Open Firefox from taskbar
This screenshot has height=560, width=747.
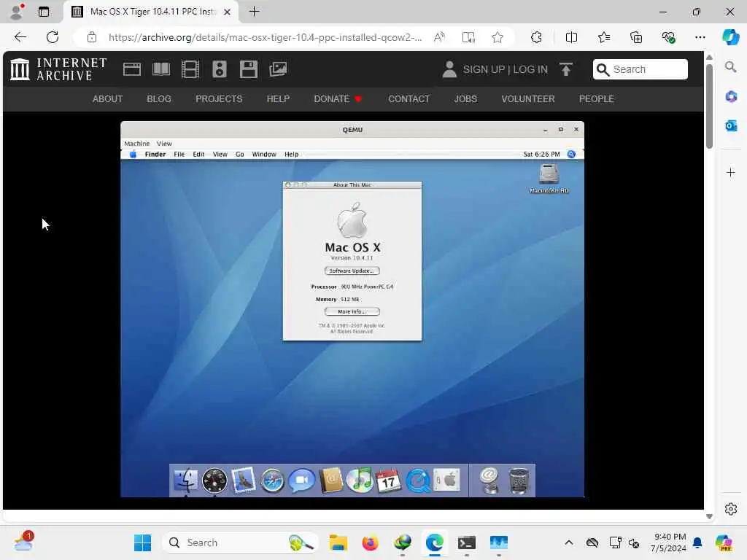[x=370, y=542]
